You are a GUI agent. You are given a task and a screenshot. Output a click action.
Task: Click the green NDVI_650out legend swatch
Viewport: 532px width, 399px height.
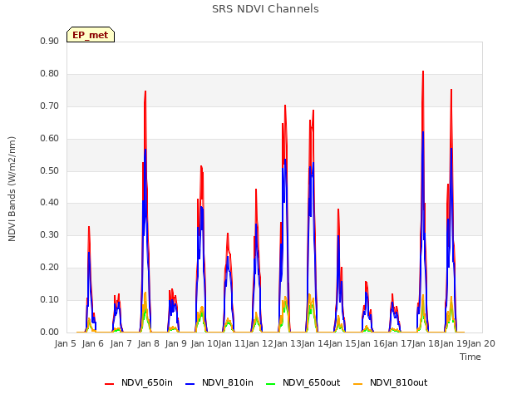270,384
